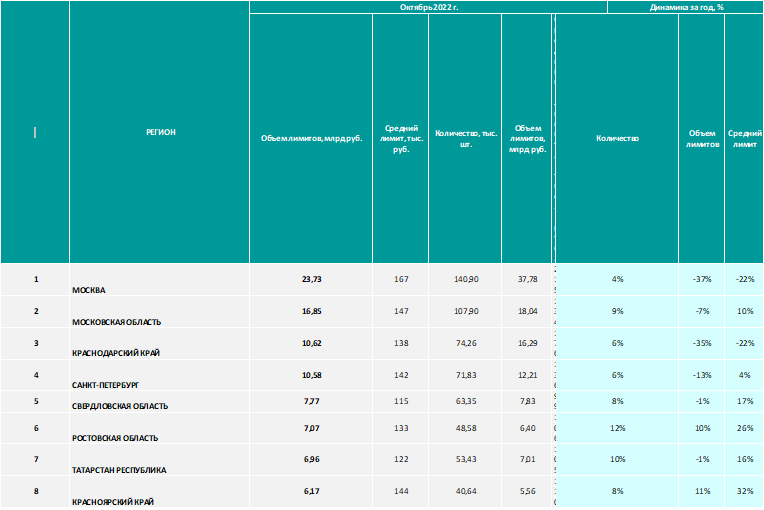This screenshot has width=764, height=510.
Task: Select the 'ТАТАРСТАН РЕСПУБЛИКА' region cell
Action: [159, 460]
